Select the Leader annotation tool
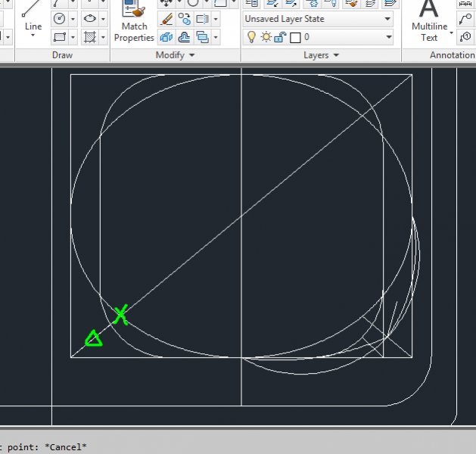476x454 pixels. click(465, 19)
